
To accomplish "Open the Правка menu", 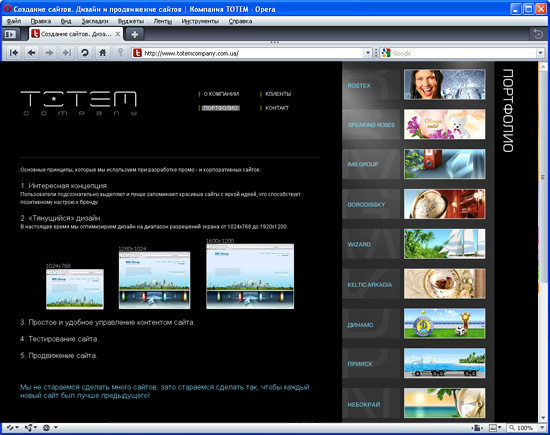I will (41, 21).
